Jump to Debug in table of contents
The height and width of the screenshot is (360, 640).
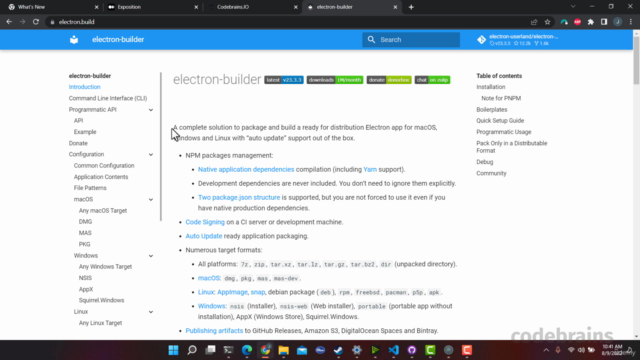pyautogui.click(x=484, y=162)
